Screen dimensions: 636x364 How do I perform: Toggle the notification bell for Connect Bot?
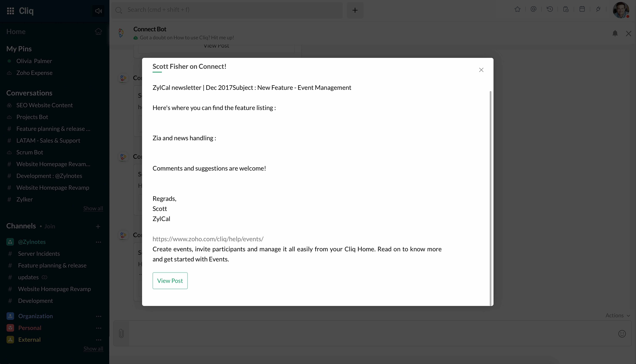[x=615, y=33]
